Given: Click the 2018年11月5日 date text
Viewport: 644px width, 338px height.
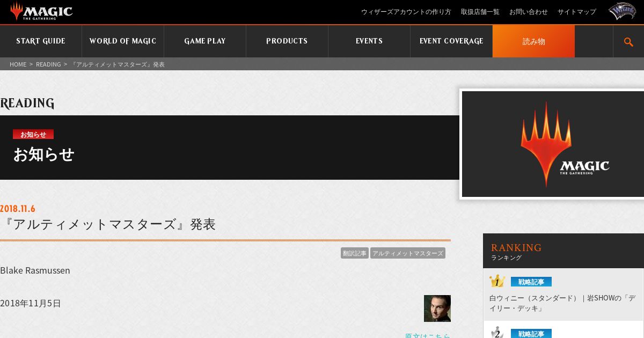Looking at the screenshot, I should click(31, 304).
